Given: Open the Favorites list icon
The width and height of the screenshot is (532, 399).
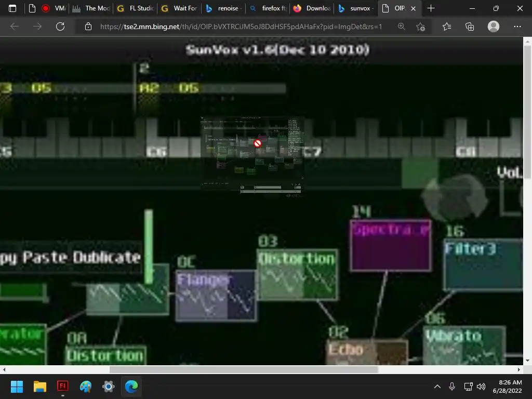Looking at the screenshot, I should (x=447, y=26).
